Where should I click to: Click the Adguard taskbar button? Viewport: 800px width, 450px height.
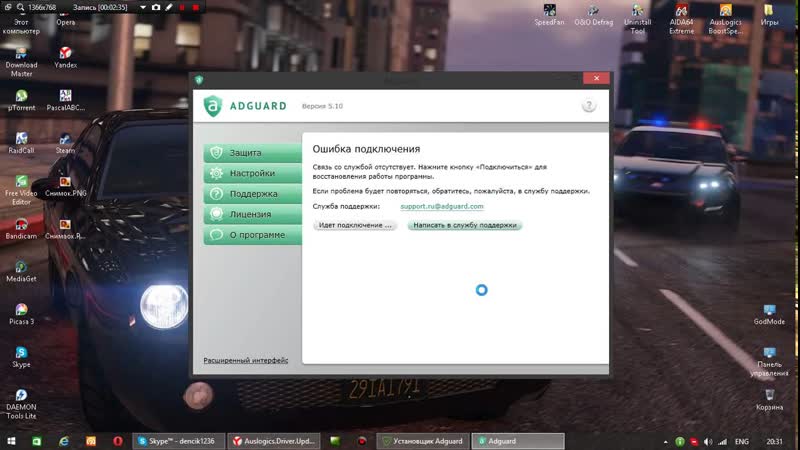[x=518, y=441]
